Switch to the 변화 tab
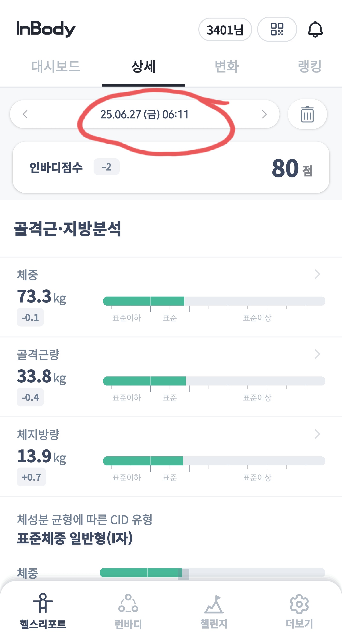The image size is (342, 644). pos(227,67)
